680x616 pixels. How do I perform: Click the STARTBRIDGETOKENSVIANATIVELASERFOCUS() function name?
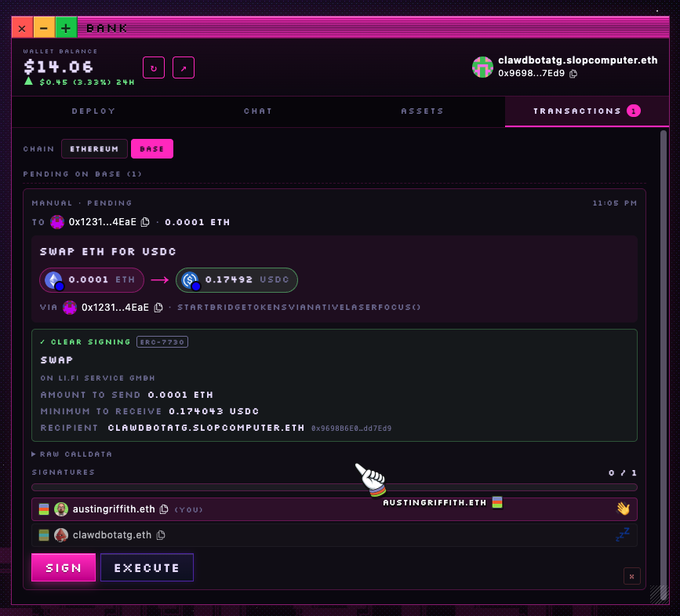point(299,308)
